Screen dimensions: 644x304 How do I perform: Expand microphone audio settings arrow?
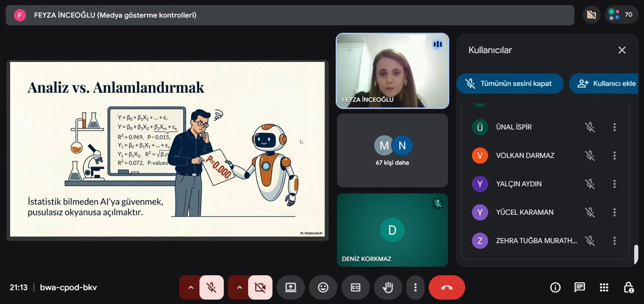tap(190, 287)
